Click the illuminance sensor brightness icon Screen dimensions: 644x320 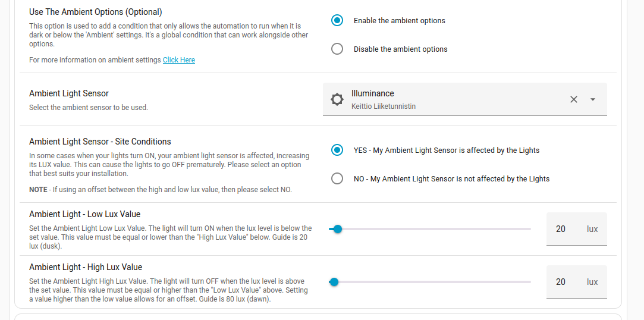point(337,99)
